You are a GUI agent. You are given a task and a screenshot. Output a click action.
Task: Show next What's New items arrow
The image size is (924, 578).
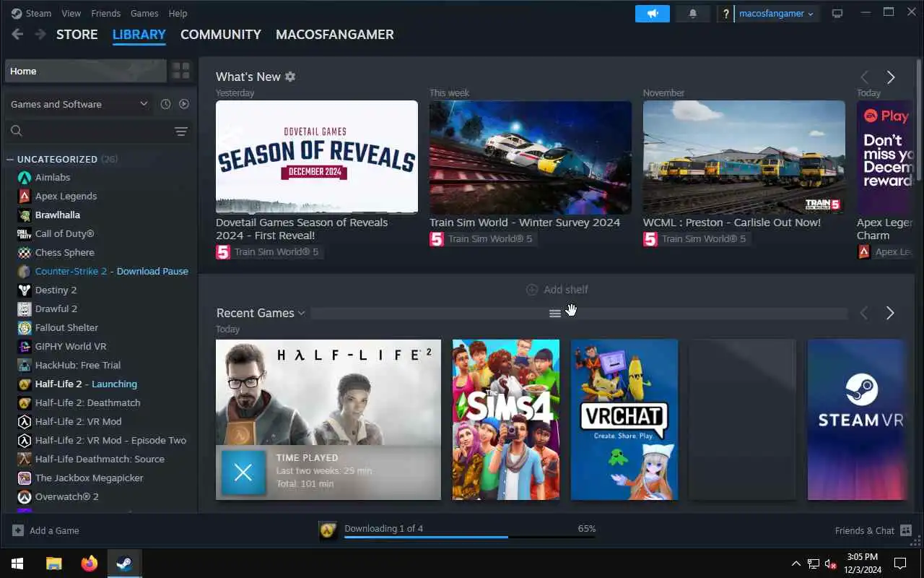pyautogui.click(x=891, y=77)
